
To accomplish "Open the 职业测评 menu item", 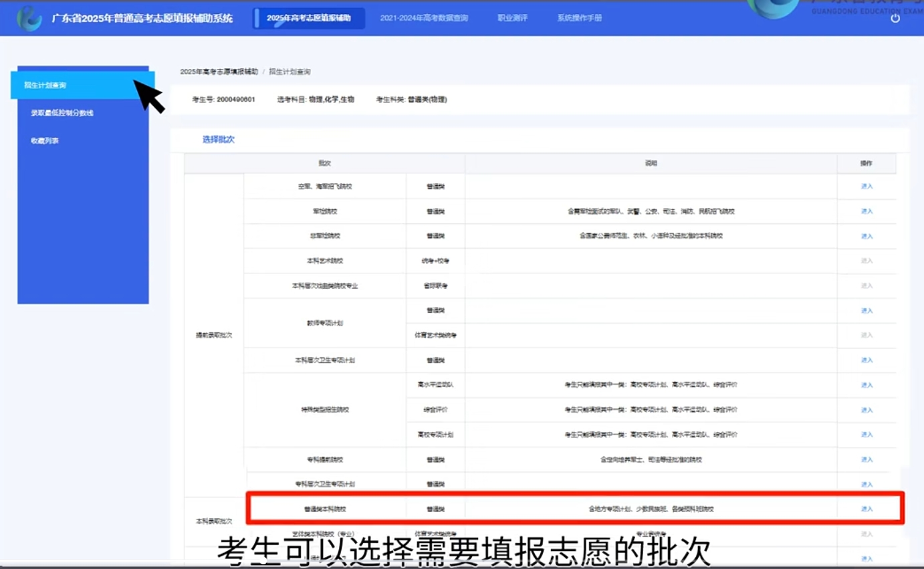I will pyautogui.click(x=512, y=18).
